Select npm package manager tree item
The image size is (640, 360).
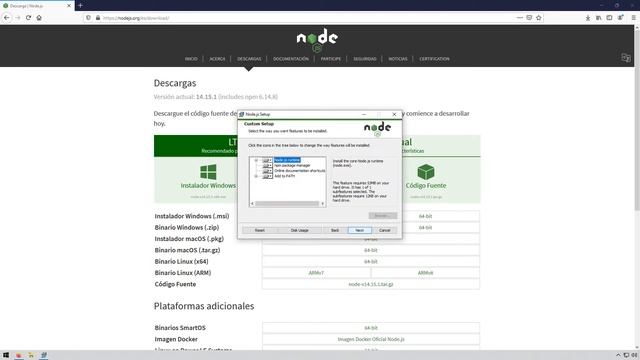point(292,166)
